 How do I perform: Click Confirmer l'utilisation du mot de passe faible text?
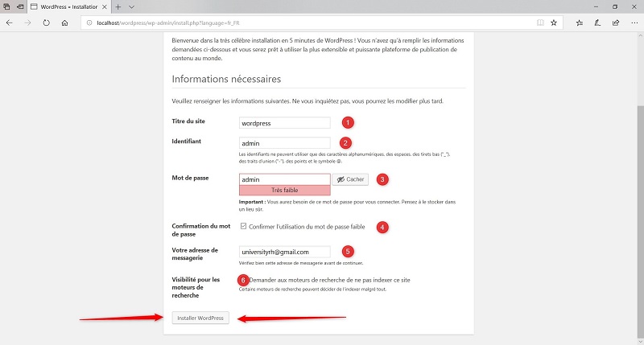(307, 227)
